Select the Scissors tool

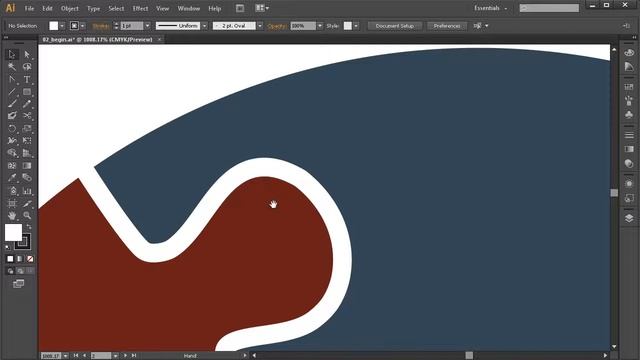(x=27, y=116)
